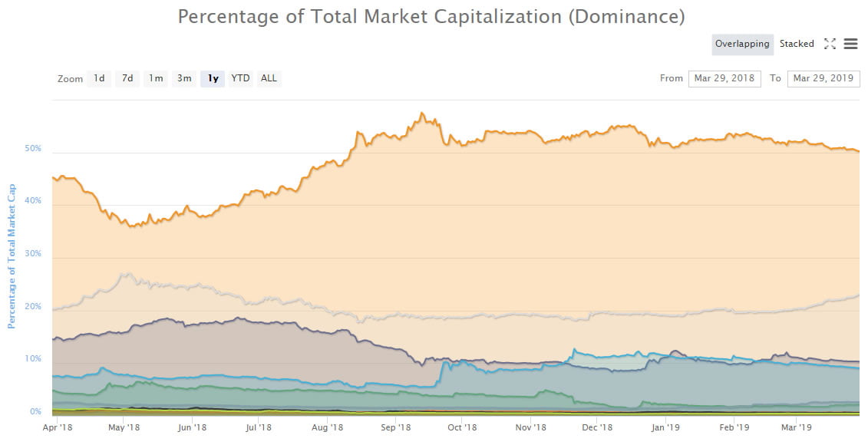Click the Jan '19 x-axis label

[x=665, y=427]
